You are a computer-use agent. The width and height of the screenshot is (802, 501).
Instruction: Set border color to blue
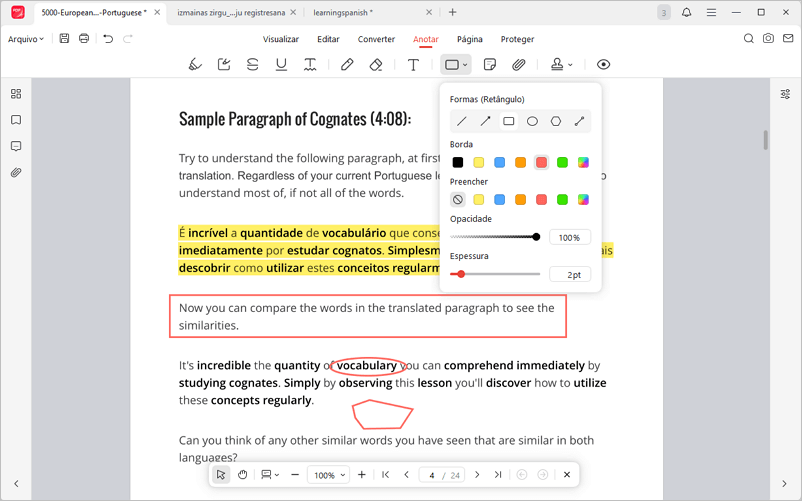click(500, 163)
